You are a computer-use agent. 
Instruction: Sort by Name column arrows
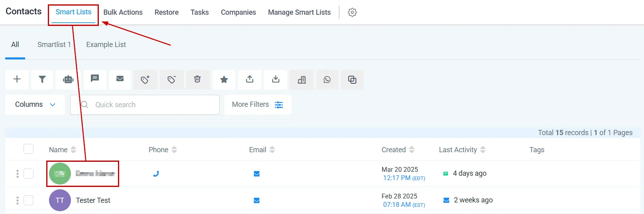(x=73, y=150)
